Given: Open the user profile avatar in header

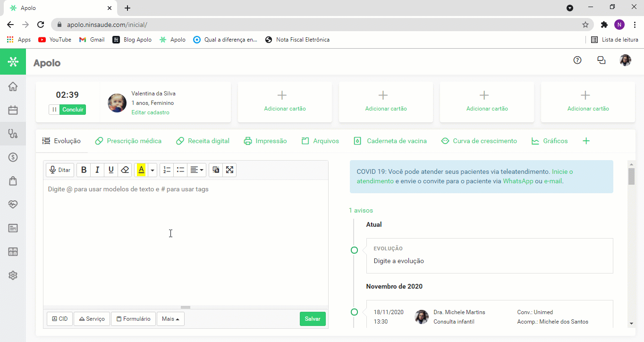Looking at the screenshot, I should coord(625,60).
